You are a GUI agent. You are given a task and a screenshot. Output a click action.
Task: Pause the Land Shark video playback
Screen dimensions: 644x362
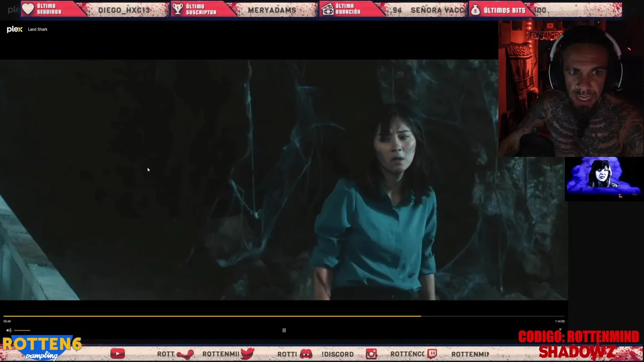[x=284, y=330]
